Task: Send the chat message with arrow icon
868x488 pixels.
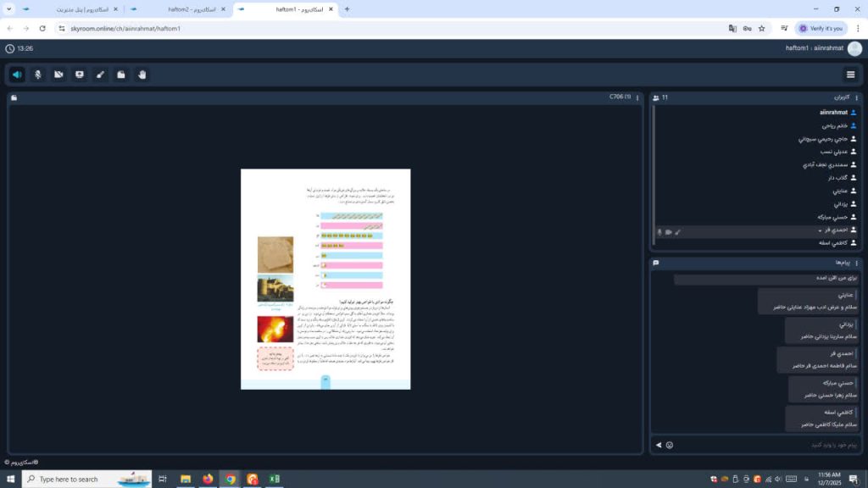Action: (x=659, y=445)
